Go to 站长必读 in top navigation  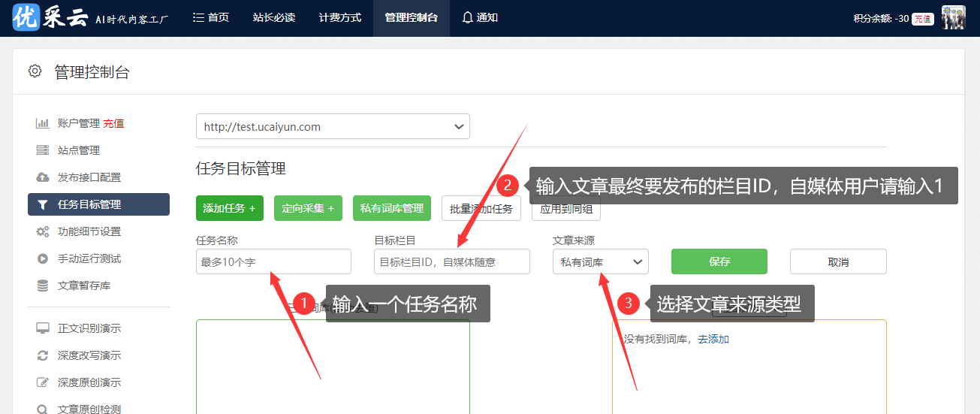[x=274, y=17]
